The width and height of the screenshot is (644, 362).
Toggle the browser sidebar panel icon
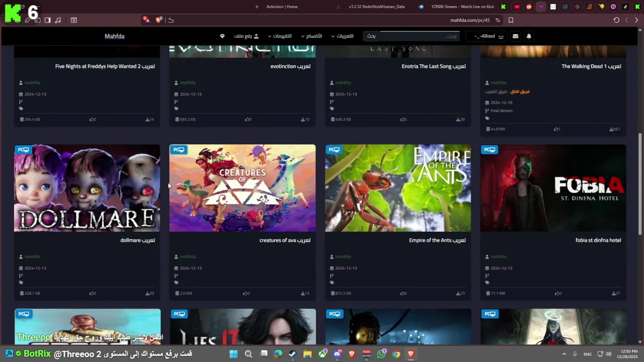click(47, 20)
